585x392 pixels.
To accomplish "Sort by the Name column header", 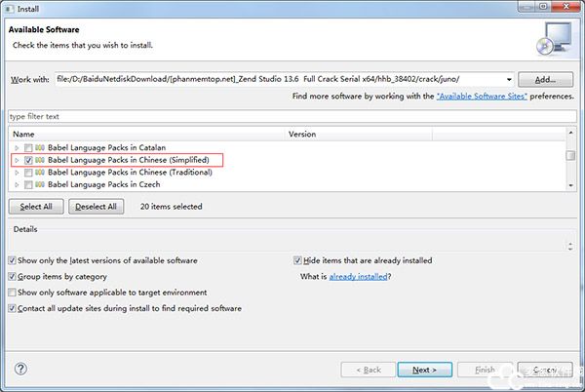I will coord(146,134).
